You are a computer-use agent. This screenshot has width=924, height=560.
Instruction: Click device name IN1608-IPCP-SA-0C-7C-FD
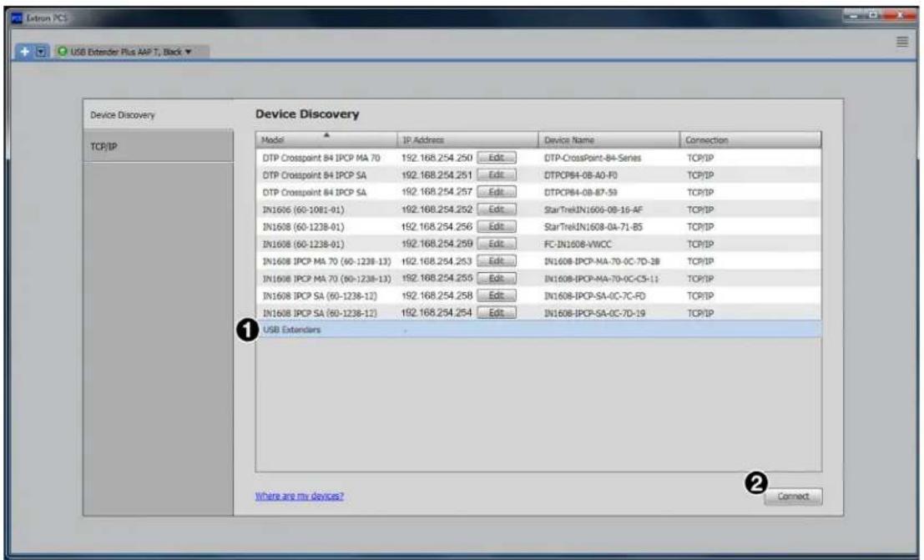[x=594, y=295]
